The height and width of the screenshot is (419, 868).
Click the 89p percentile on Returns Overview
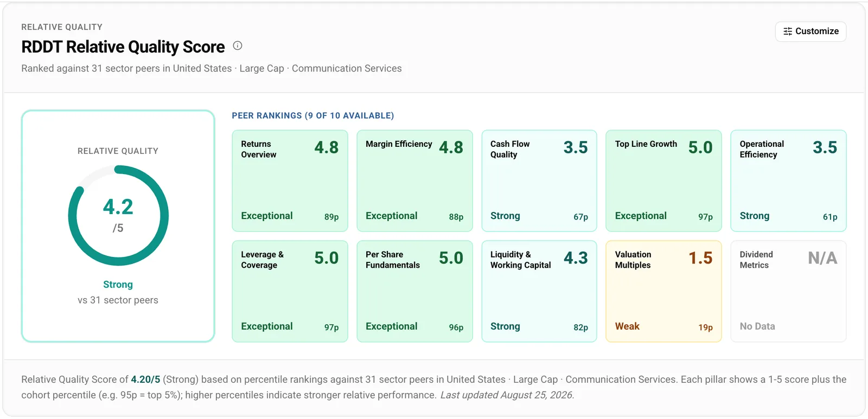(331, 217)
